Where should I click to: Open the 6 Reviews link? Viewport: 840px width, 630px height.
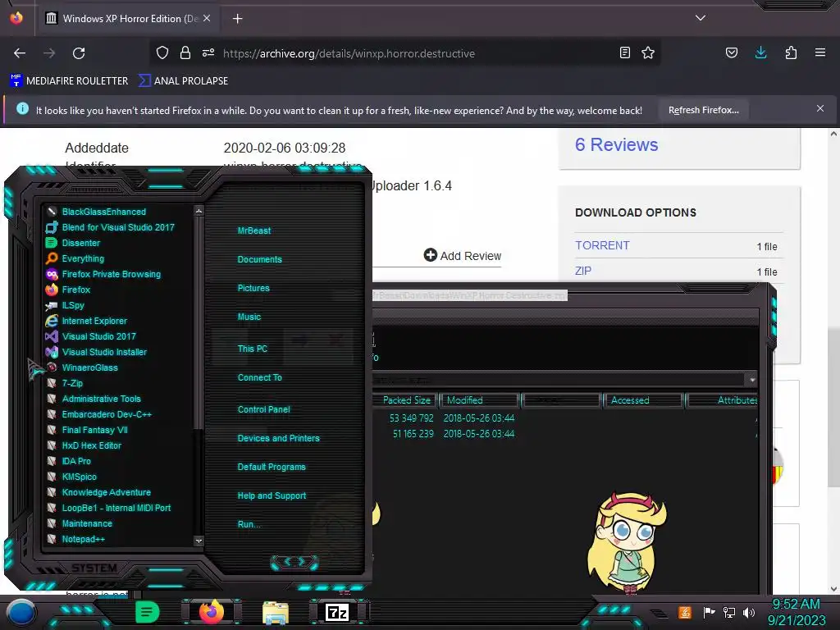tap(617, 144)
